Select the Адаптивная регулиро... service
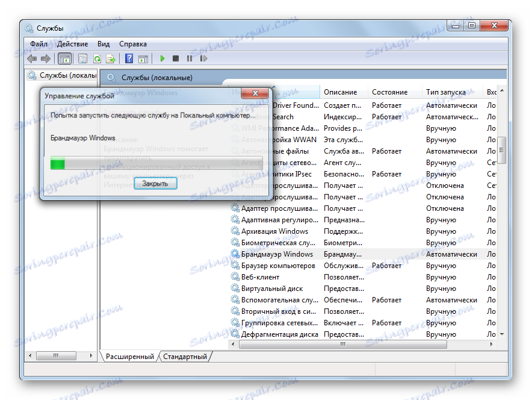This screenshot has height=400, width=532. 280,220
